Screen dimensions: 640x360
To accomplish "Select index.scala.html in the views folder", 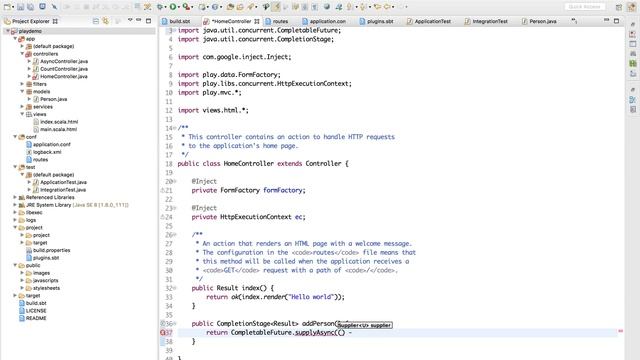I will [59, 122].
